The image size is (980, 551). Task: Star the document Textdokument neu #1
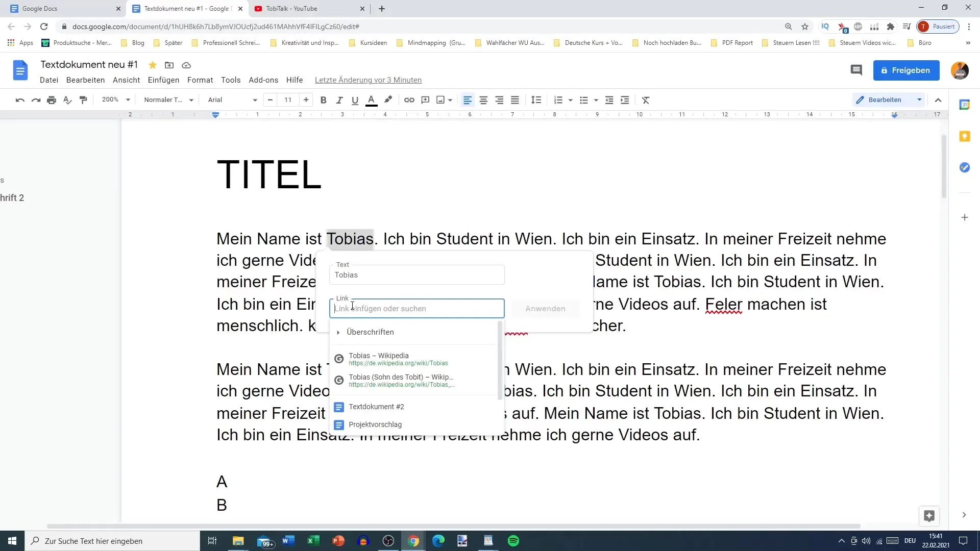pos(152,65)
